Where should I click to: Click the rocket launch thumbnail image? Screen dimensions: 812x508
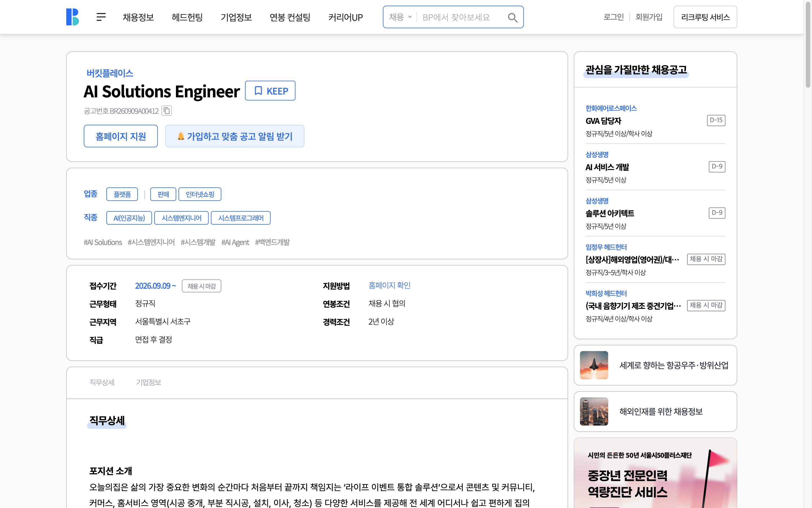click(x=593, y=365)
